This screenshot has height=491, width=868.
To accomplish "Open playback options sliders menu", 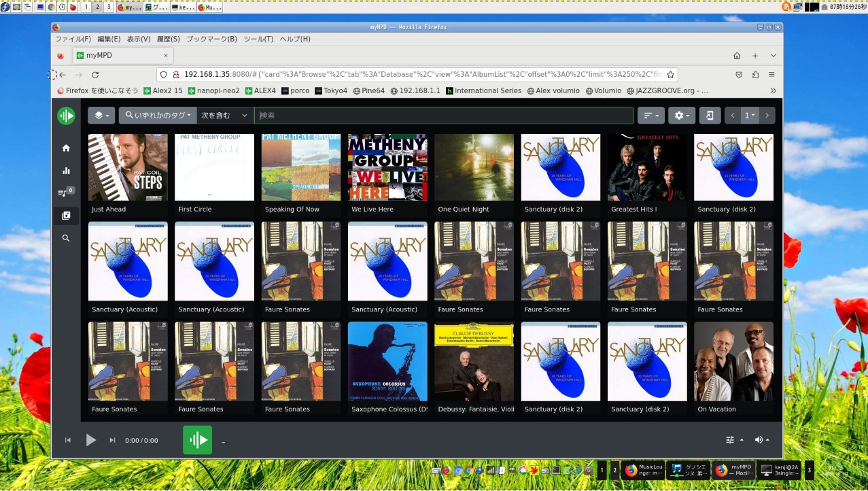I will click(x=733, y=440).
